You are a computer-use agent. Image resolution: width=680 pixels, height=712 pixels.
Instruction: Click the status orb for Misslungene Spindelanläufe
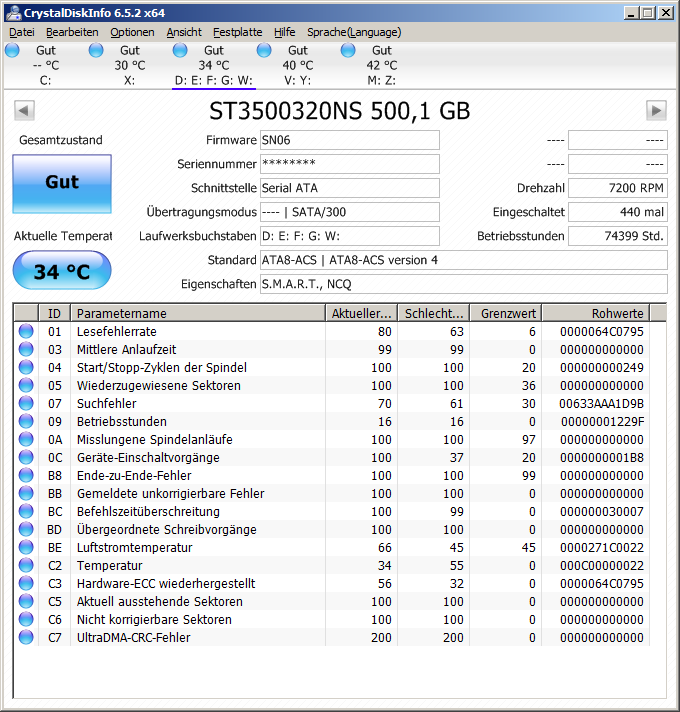tap(26, 439)
